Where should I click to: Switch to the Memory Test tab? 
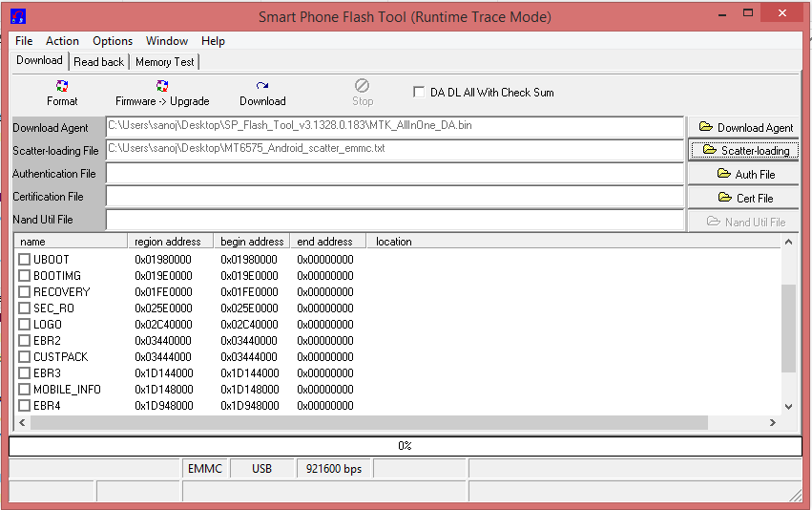tap(165, 62)
